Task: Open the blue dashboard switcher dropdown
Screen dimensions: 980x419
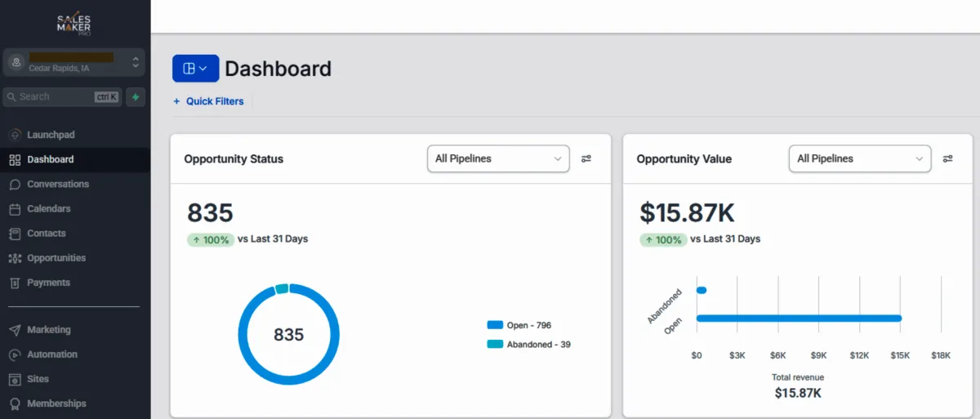Action: pos(195,69)
